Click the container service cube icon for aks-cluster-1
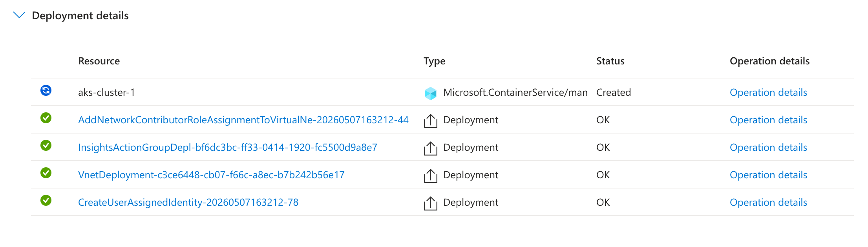 (431, 93)
